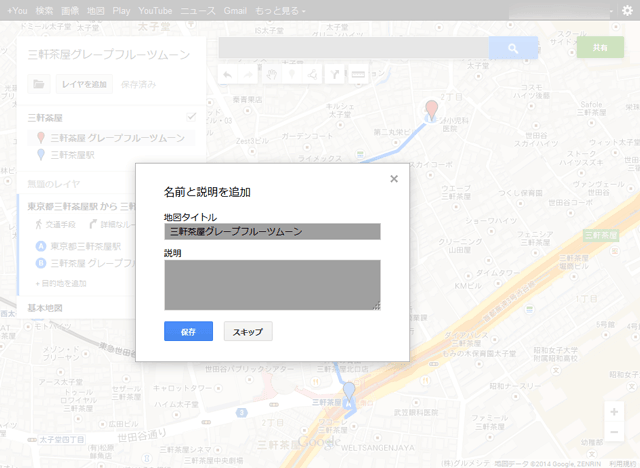Click レイヤを追加 button

coord(84,84)
